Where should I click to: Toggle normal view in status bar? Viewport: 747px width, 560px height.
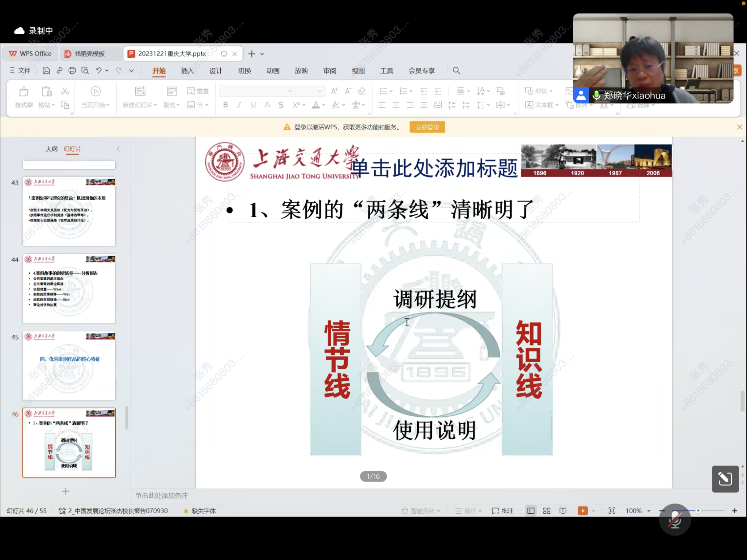click(x=531, y=511)
